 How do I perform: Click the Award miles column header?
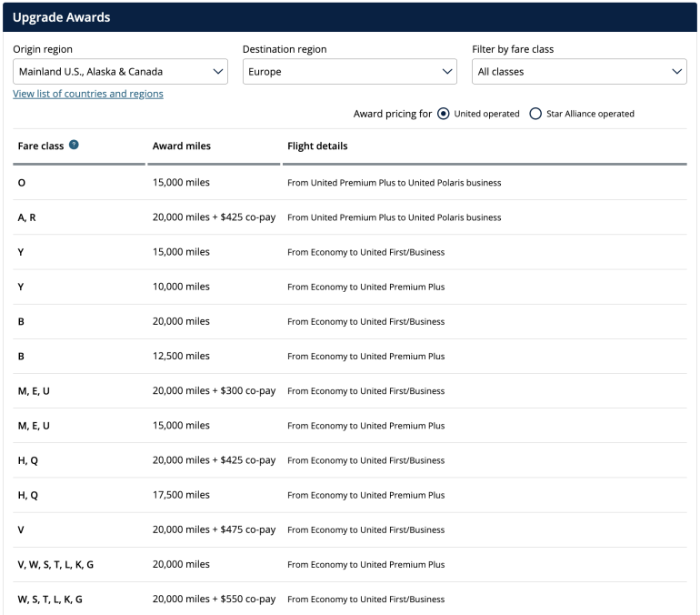tap(181, 146)
